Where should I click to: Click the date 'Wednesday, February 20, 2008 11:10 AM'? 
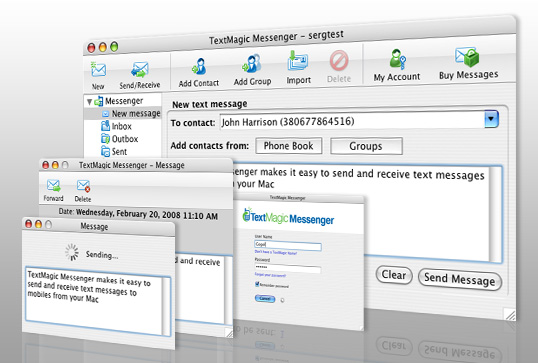147,214
